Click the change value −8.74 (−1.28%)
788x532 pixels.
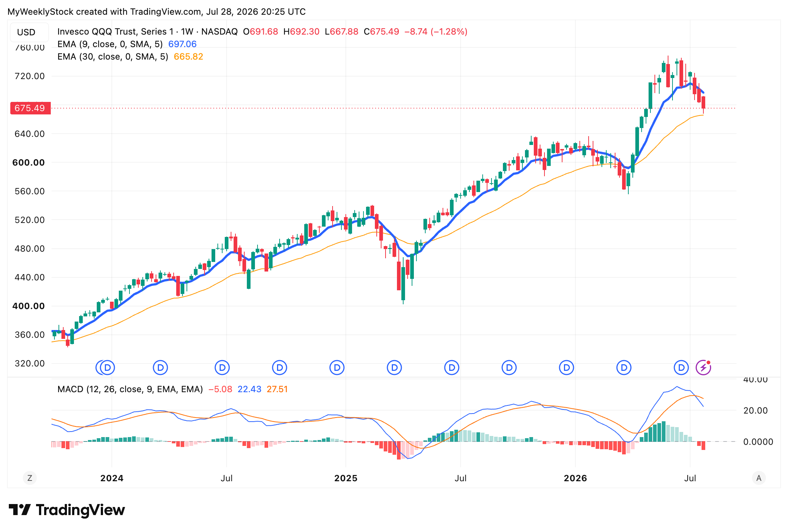click(436, 32)
